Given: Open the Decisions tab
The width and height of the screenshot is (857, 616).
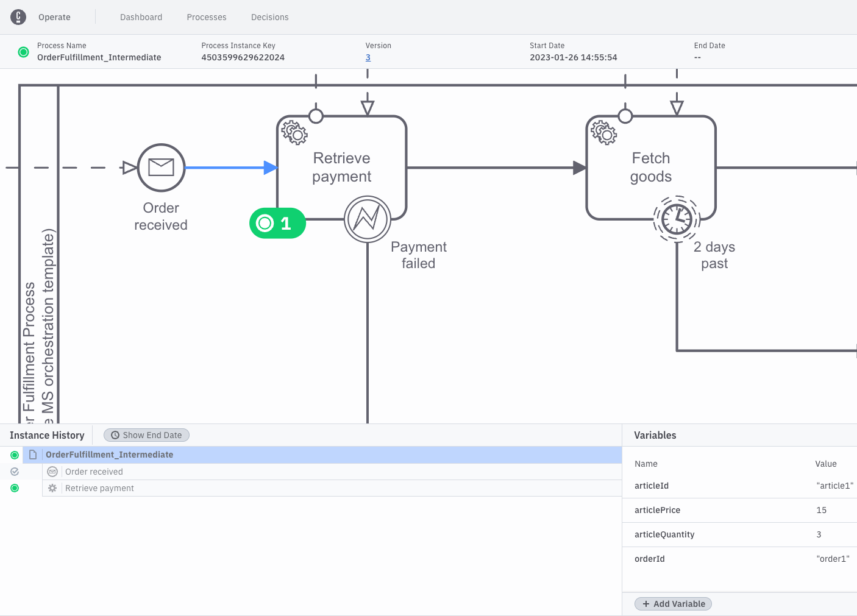Looking at the screenshot, I should pyautogui.click(x=270, y=17).
